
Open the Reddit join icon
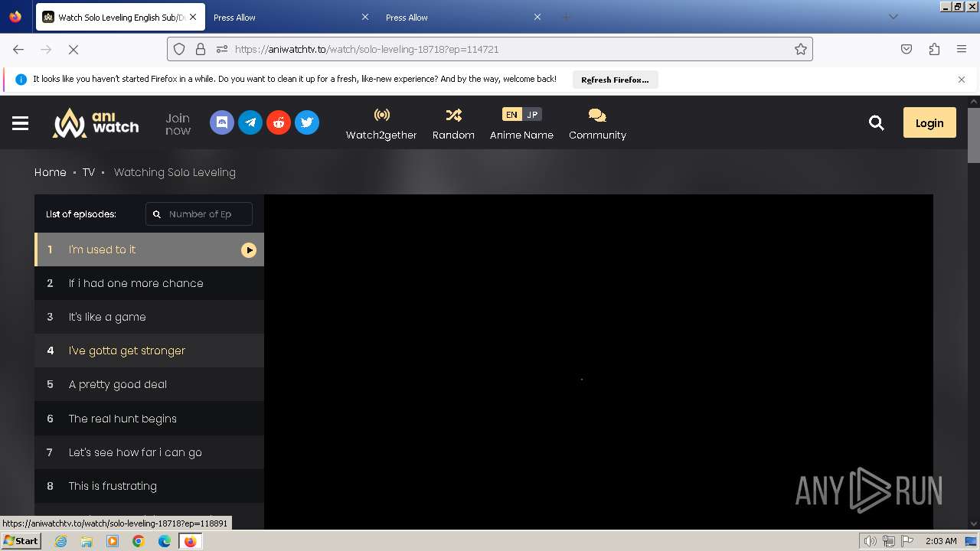click(x=279, y=122)
